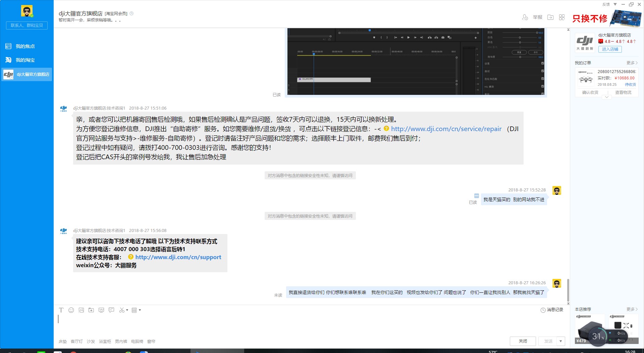Open the font settings T icon

61,310
